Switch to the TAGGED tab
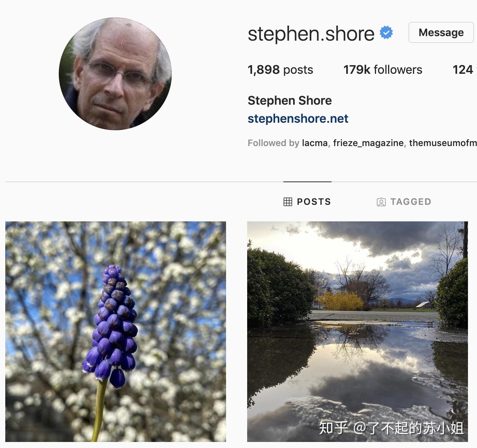477x448 pixels. 404,202
